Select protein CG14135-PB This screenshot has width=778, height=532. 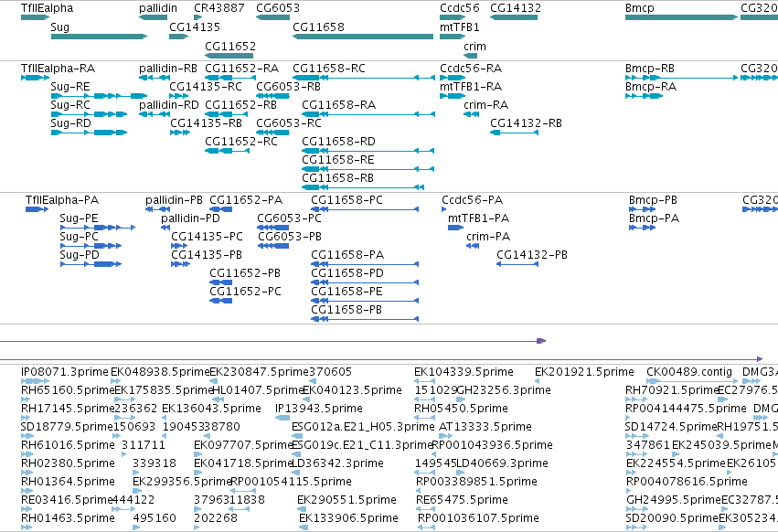181,264
